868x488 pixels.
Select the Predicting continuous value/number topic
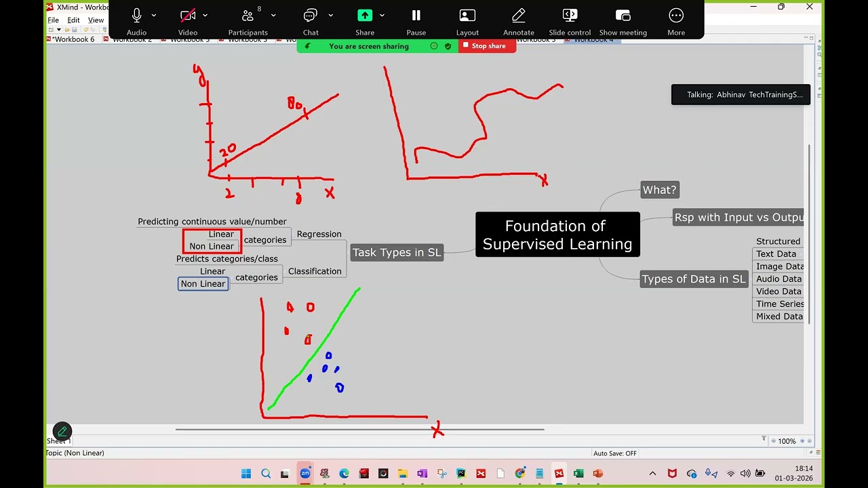click(x=212, y=222)
